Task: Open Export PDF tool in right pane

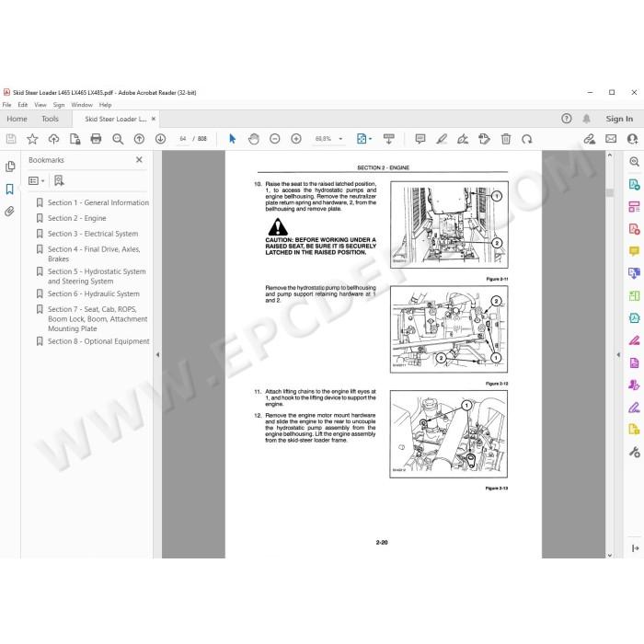Action: point(634,185)
